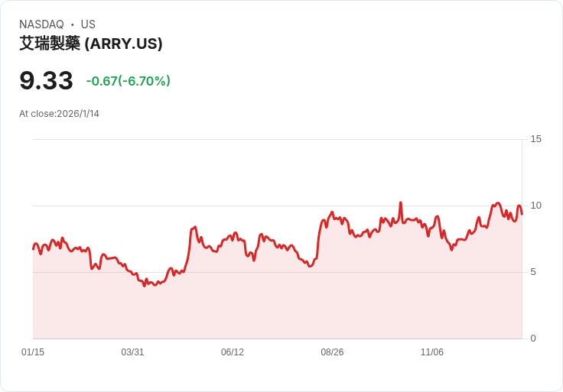Click the US market label

point(88,24)
